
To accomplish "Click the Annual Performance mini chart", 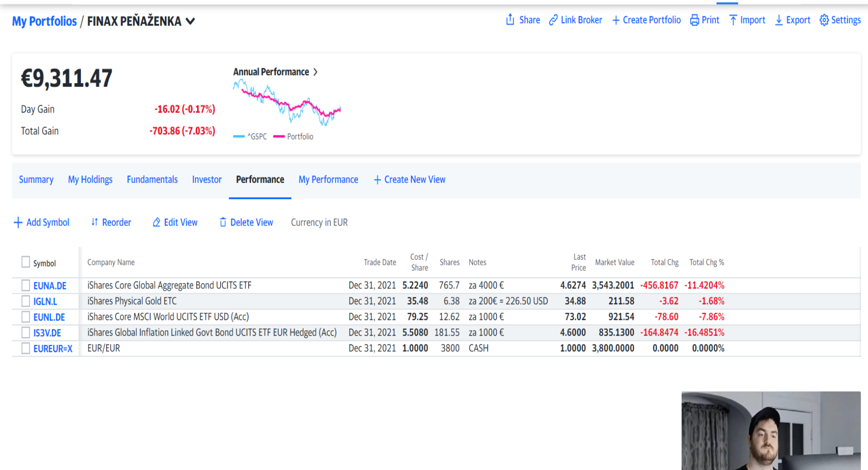I will [x=287, y=102].
